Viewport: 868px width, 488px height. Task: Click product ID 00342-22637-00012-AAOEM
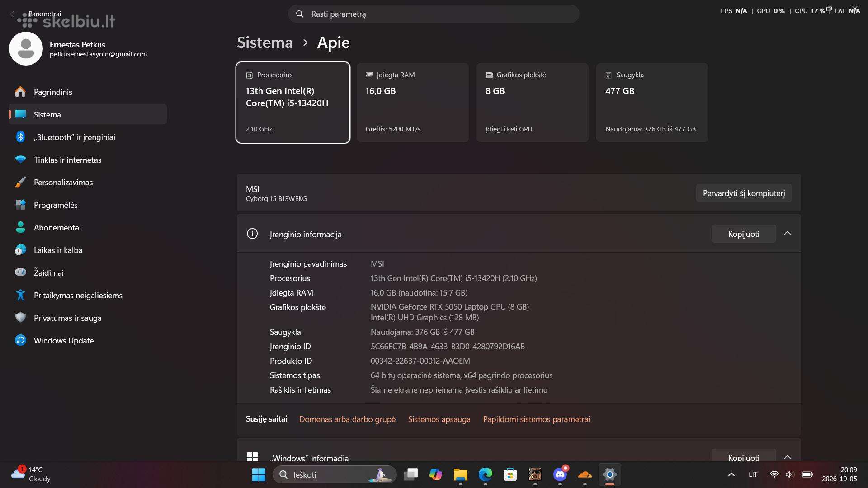[420, 361]
